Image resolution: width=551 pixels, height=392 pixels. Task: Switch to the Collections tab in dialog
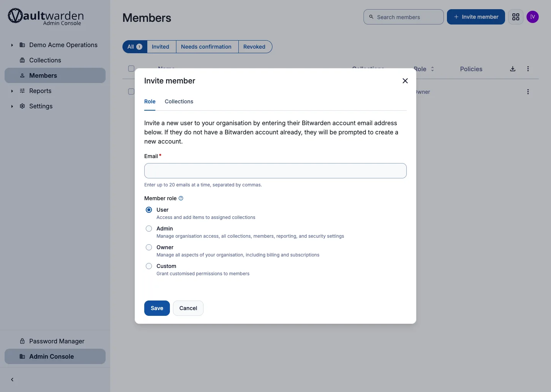coord(179,101)
